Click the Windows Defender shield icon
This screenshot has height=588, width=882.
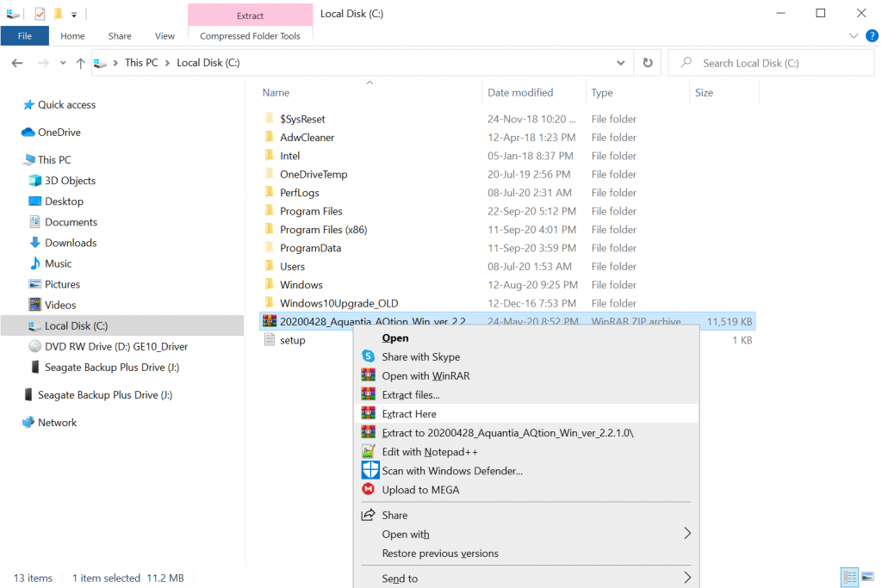coord(369,470)
